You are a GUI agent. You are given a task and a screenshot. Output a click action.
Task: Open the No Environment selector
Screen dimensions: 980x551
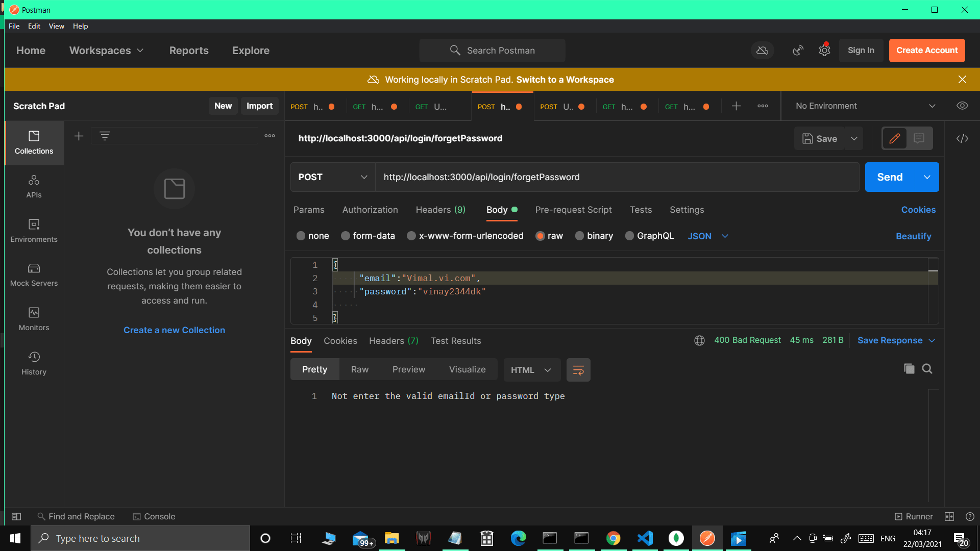pyautogui.click(x=865, y=106)
